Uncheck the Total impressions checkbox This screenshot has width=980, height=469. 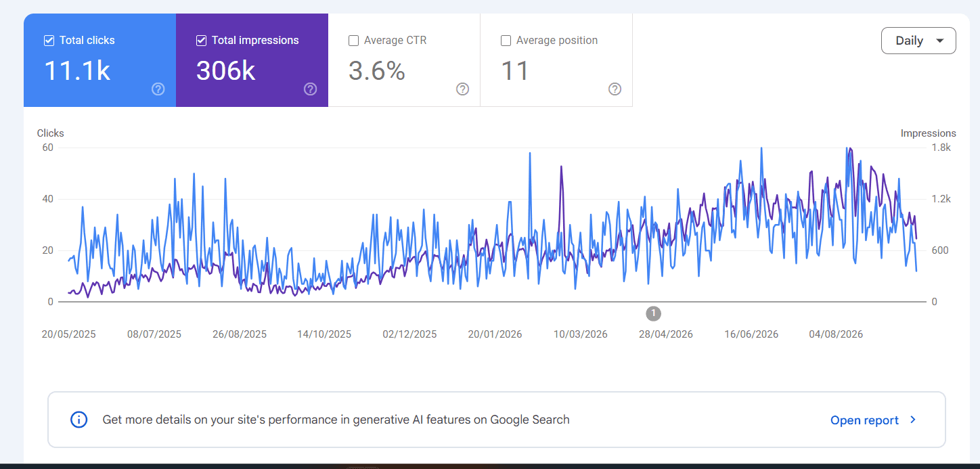click(x=201, y=41)
